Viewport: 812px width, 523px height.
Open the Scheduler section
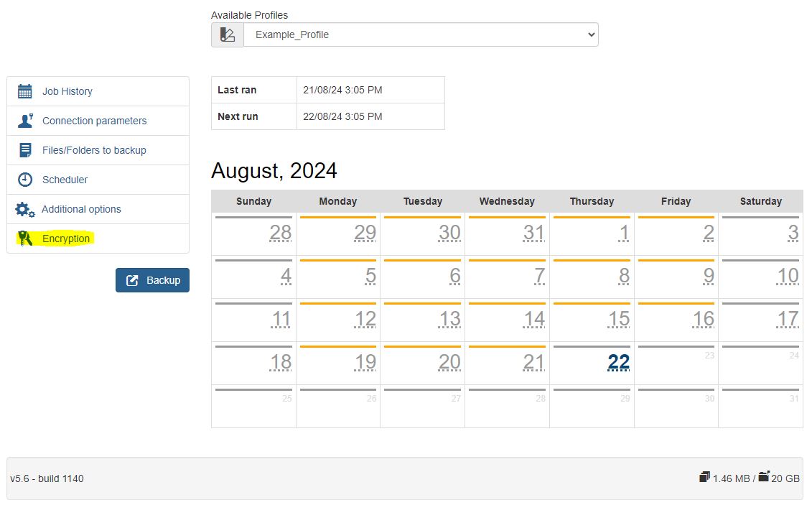pos(65,180)
